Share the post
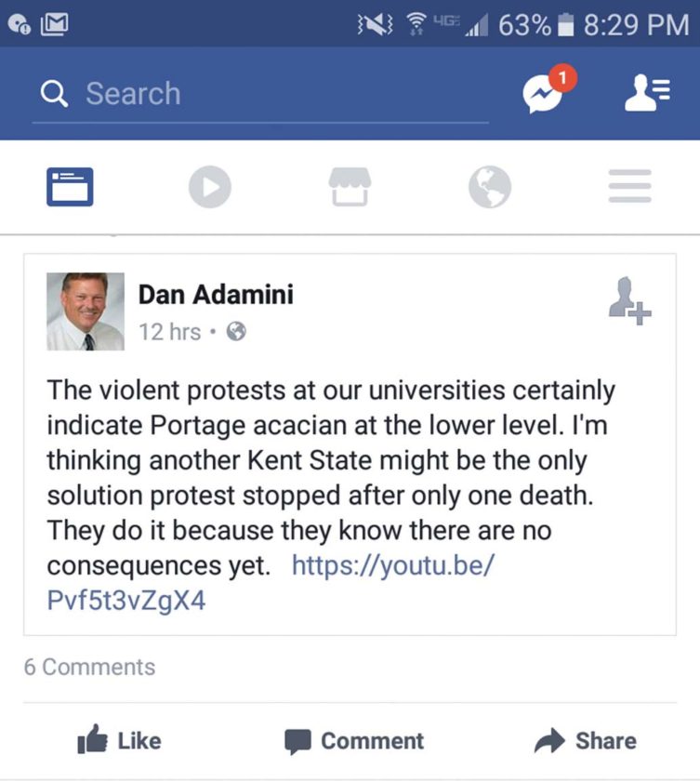This screenshot has height=781, width=700. coord(586,741)
